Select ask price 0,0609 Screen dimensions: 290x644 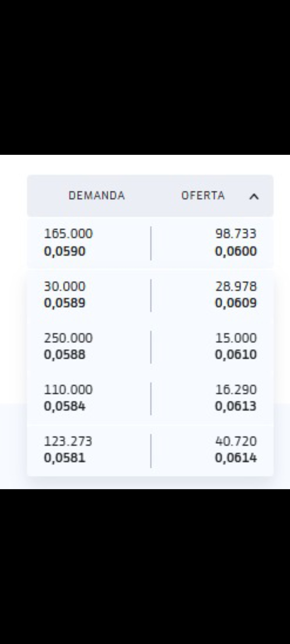236,303
